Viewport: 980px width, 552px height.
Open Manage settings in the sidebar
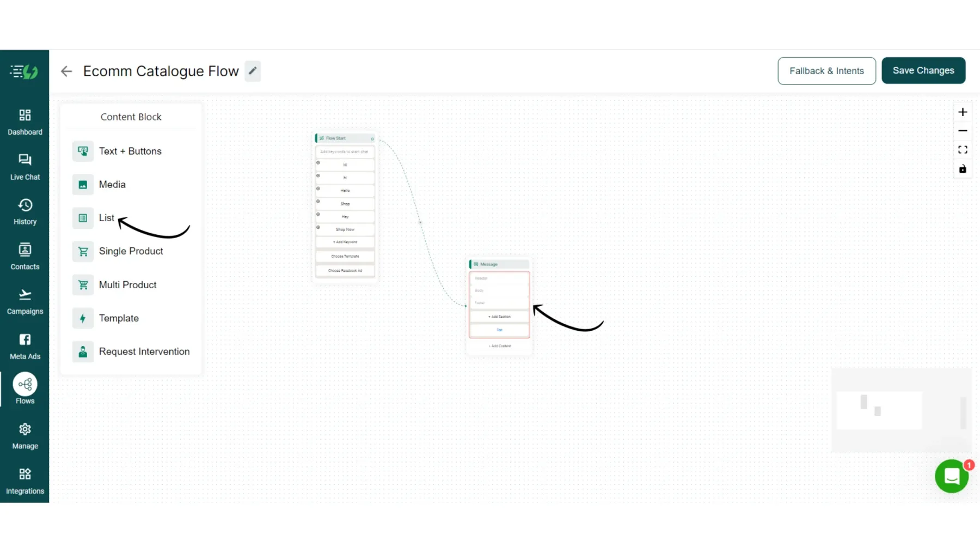(24, 436)
